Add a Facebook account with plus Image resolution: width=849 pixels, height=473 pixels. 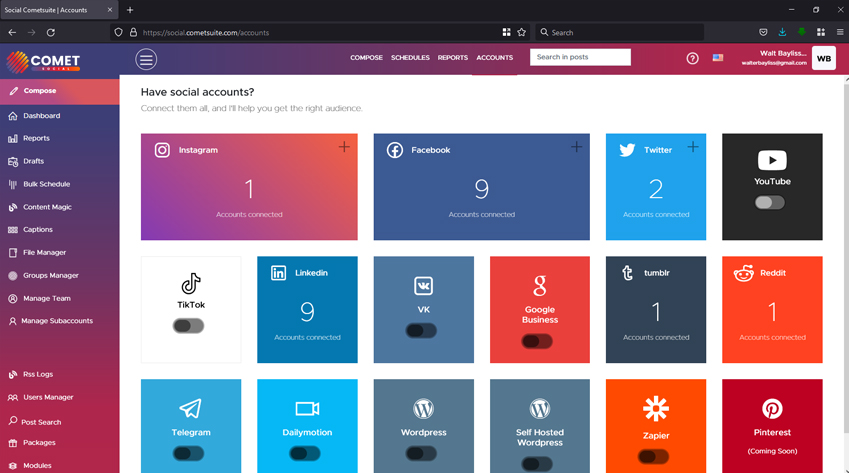click(x=576, y=147)
